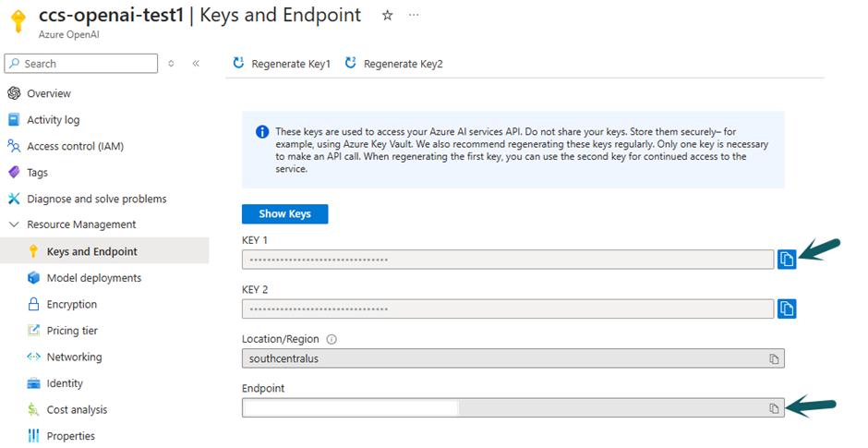
Task: Click the Show Keys button
Action: coord(284,213)
